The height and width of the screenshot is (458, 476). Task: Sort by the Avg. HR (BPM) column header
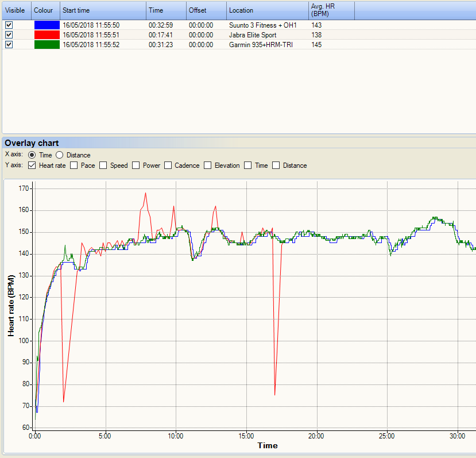tap(331, 10)
